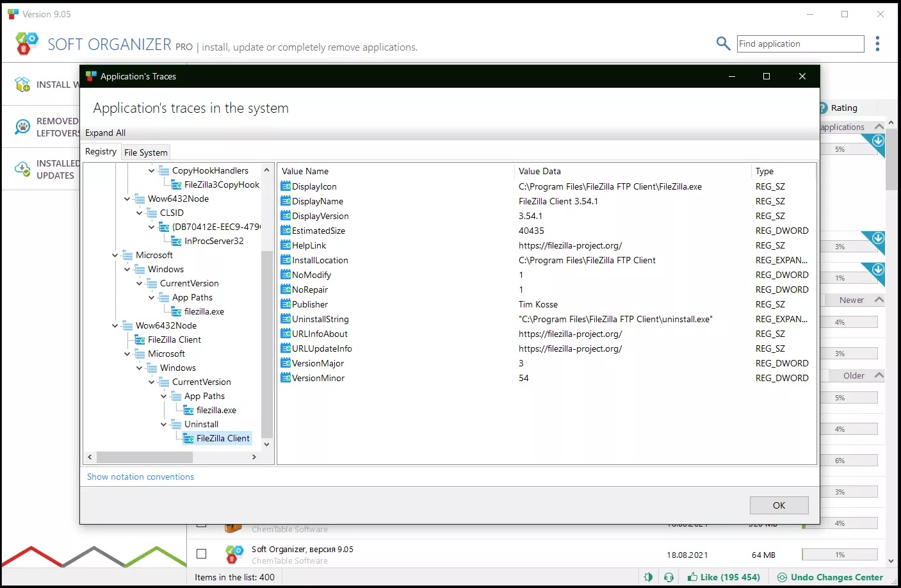Viewport: 901px width, 588px height.
Task: Open Show notation conventions link
Action: click(140, 477)
